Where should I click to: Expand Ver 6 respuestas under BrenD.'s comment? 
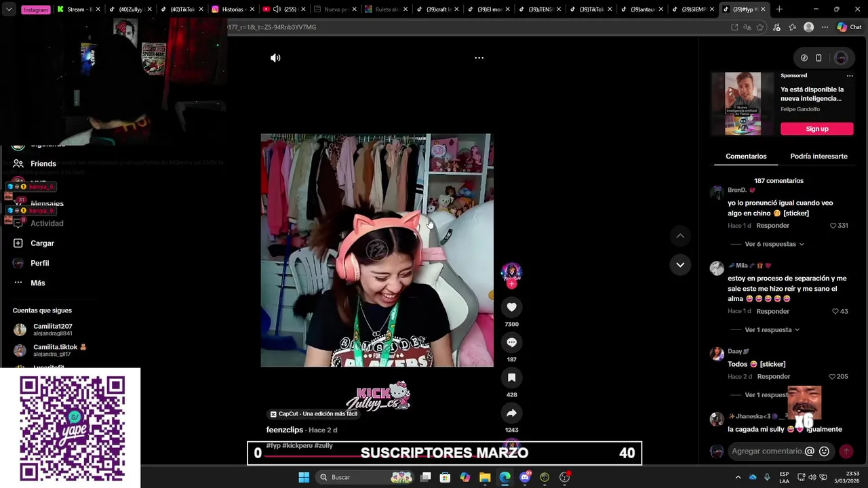click(774, 244)
